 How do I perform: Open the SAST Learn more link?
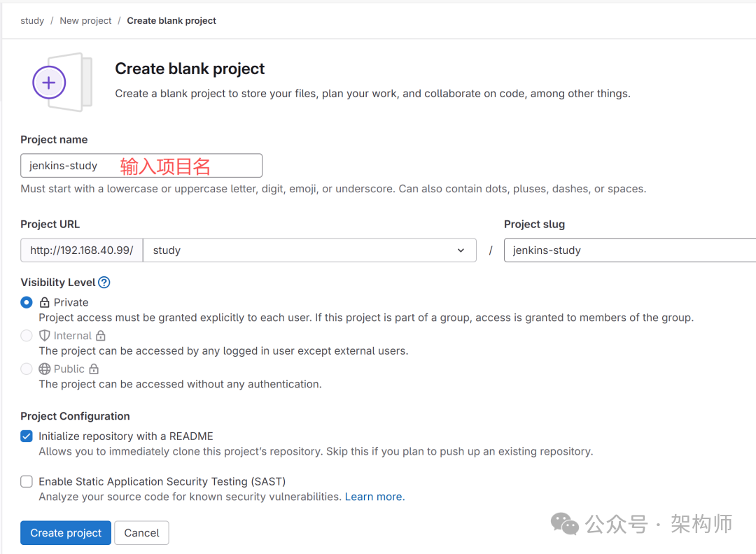click(x=374, y=497)
